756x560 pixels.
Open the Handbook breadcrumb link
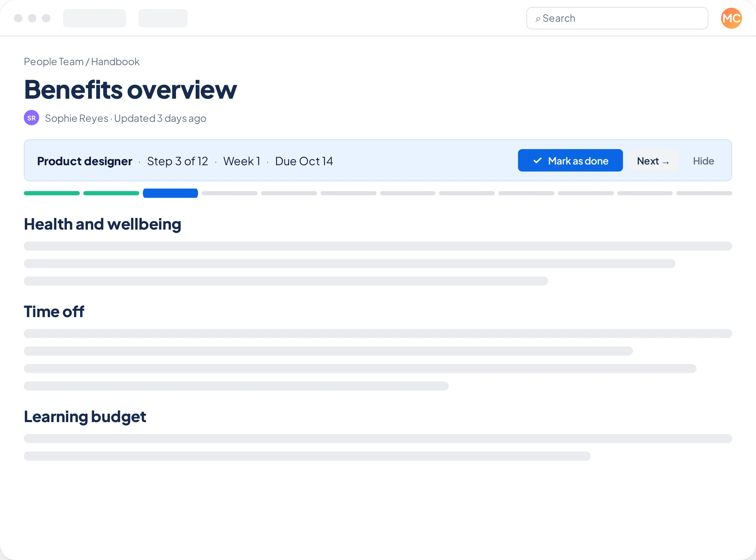point(115,62)
